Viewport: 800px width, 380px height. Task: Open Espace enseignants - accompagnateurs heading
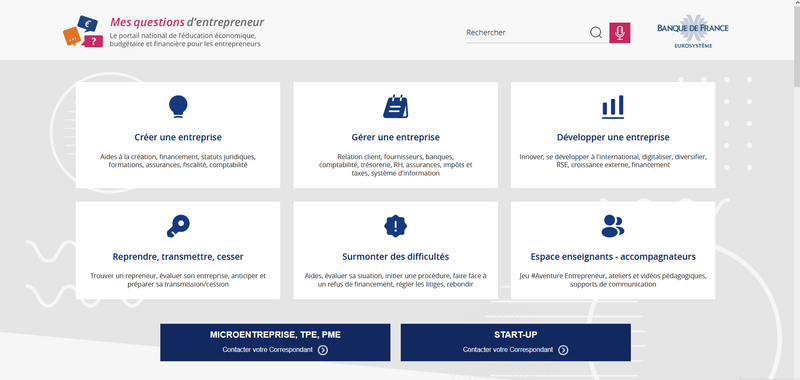click(613, 257)
